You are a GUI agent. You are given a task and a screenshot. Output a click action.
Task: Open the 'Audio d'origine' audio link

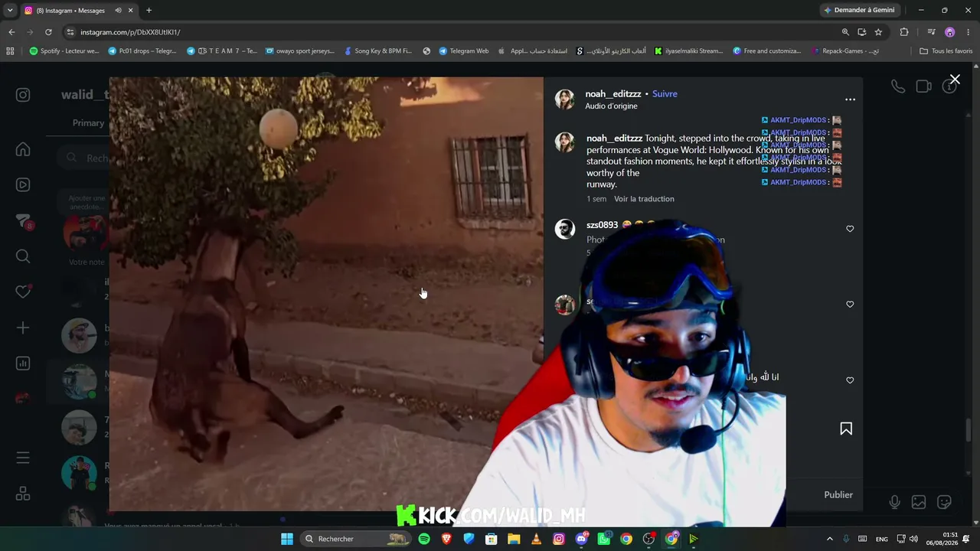pos(611,106)
